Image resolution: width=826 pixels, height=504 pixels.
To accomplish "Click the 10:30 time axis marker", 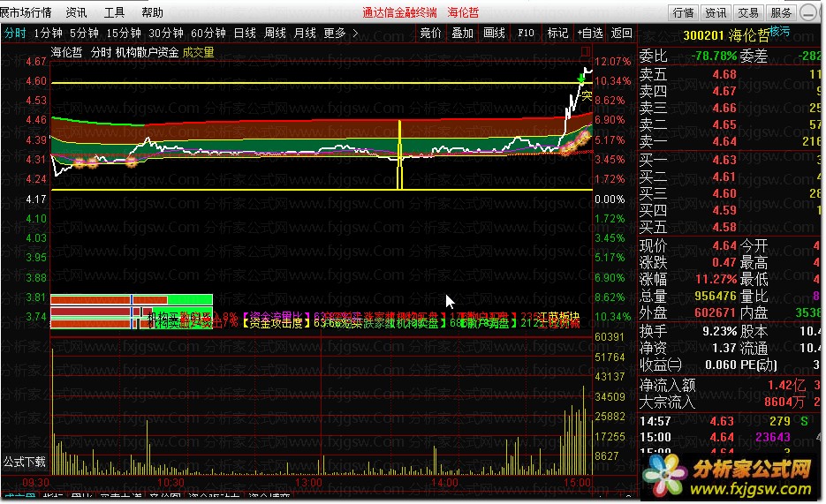I will [x=171, y=483].
